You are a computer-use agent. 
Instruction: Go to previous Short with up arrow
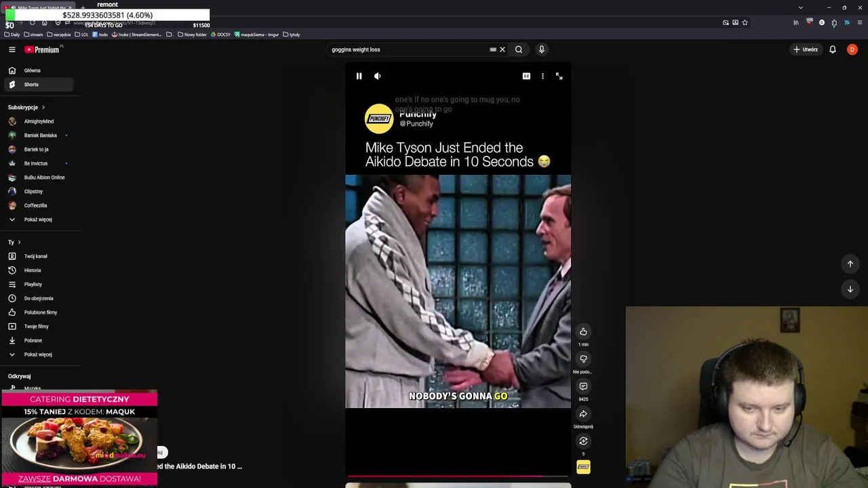click(850, 264)
